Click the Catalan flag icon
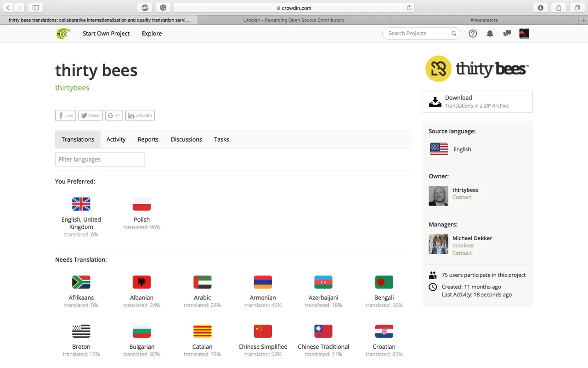 tap(202, 331)
